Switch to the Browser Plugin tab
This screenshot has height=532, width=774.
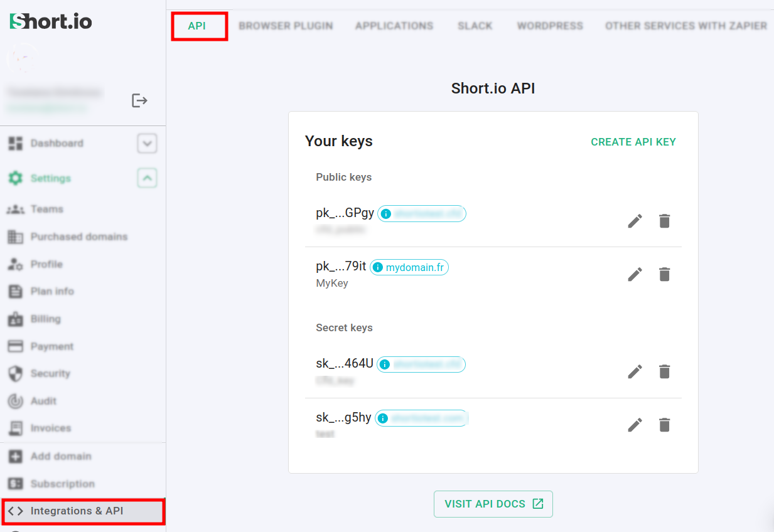click(286, 26)
